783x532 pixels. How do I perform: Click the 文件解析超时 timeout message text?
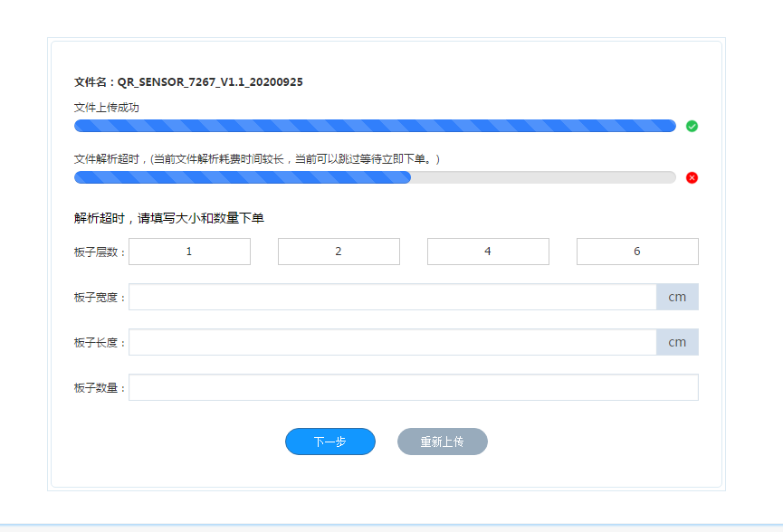[257, 159]
